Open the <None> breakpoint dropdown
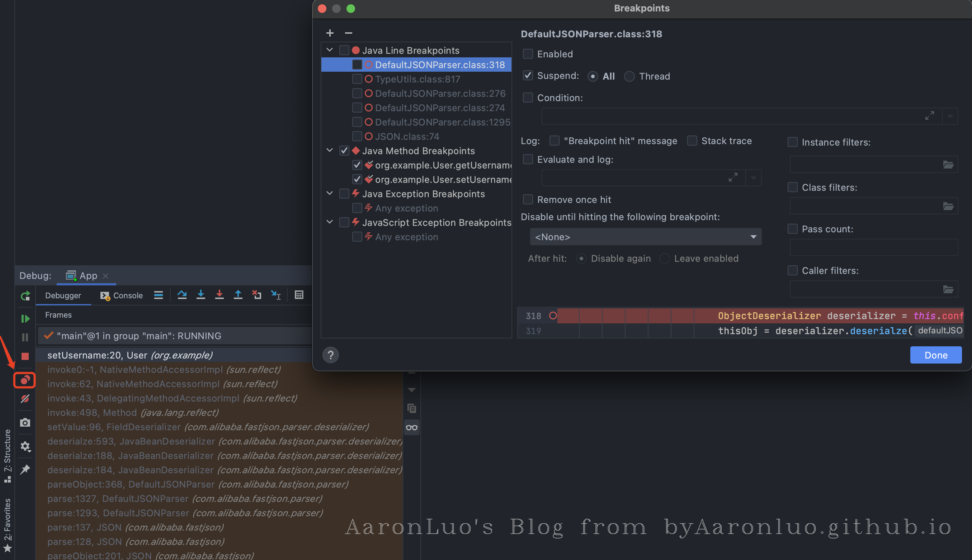Viewport: 972px width, 560px height. (645, 237)
